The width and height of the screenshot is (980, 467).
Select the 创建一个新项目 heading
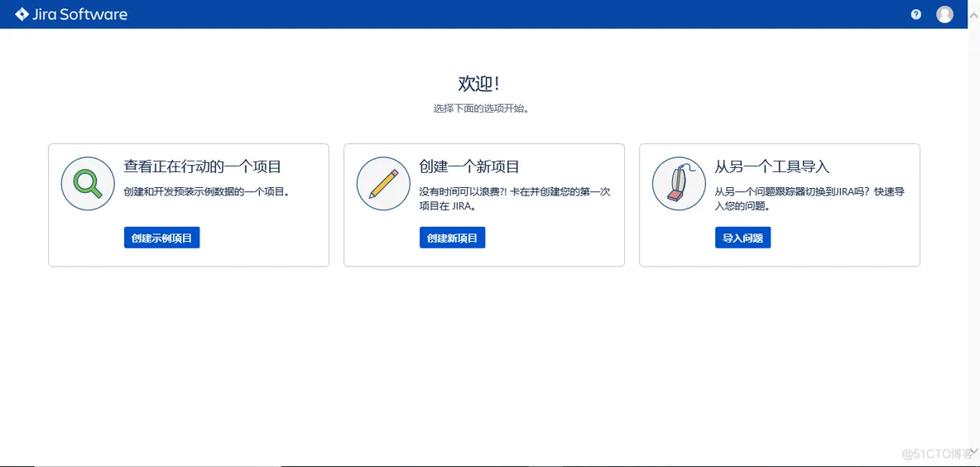coord(469,166)
